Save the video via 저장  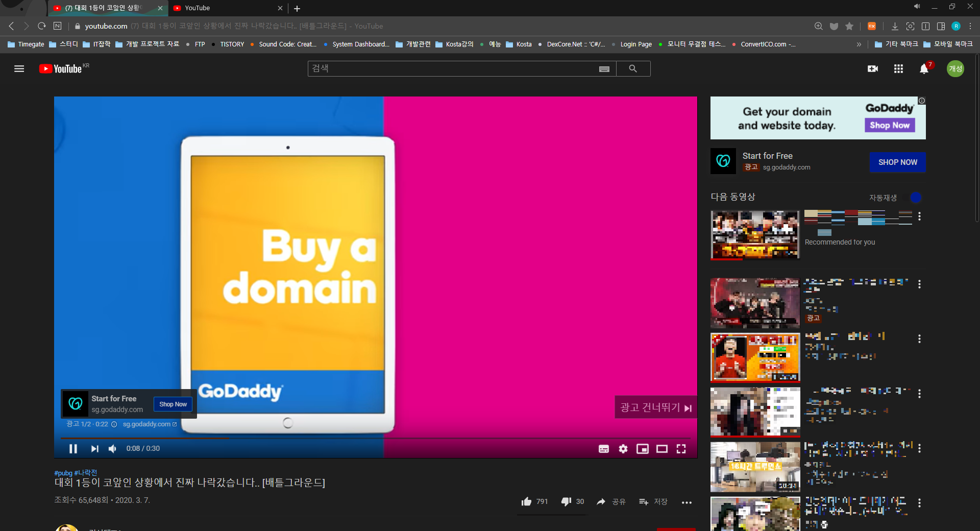(x=653, y=502)
